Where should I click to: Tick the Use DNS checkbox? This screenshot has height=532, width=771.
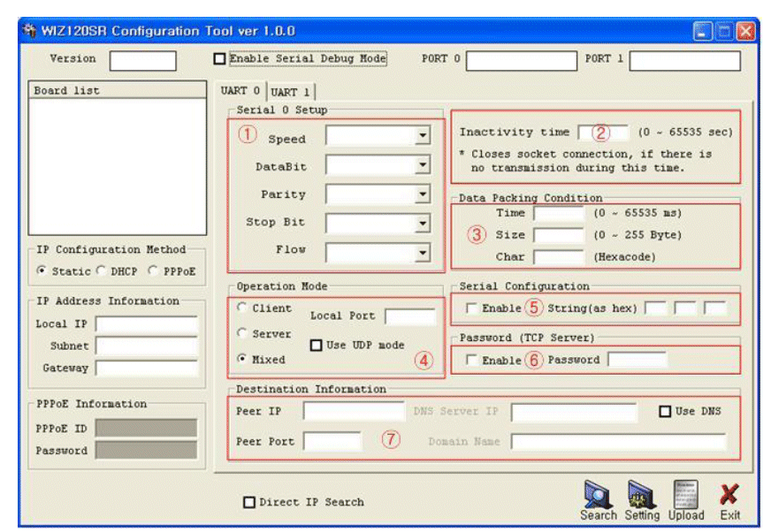click(665, 411)
